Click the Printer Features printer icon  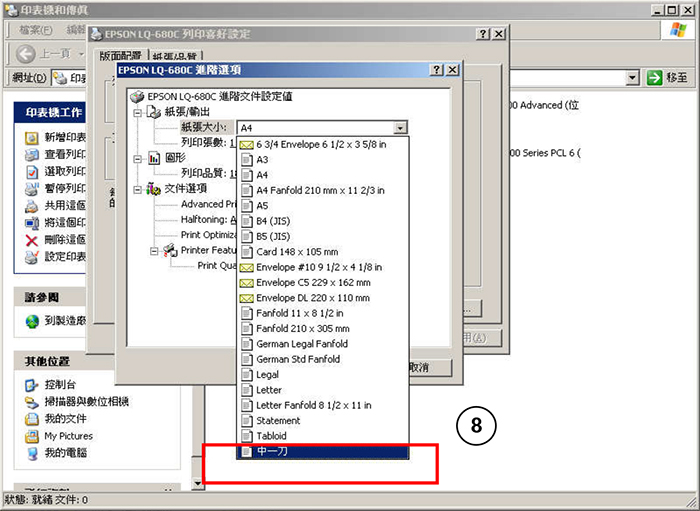click(170, 251)
